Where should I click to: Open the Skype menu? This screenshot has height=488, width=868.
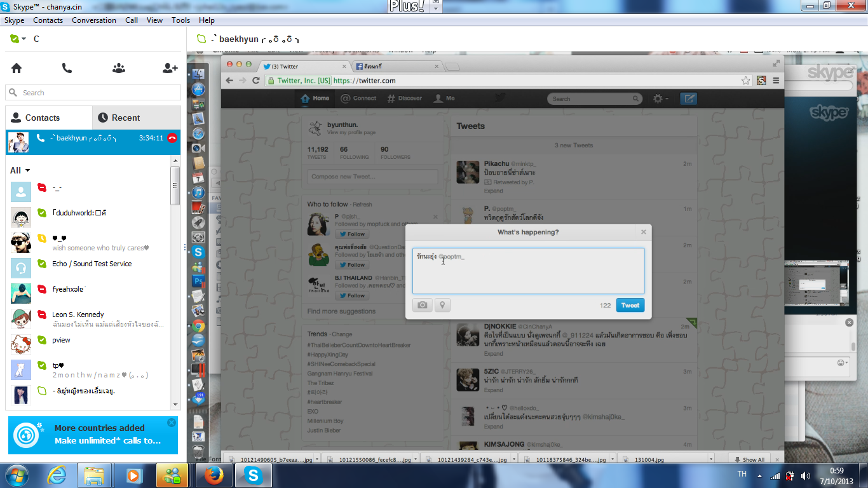(15, 20)
